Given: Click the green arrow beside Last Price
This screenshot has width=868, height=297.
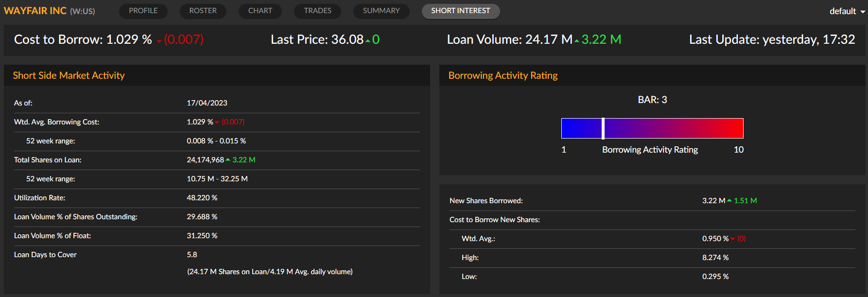Looking at the screenshot, I should [368, 41].
